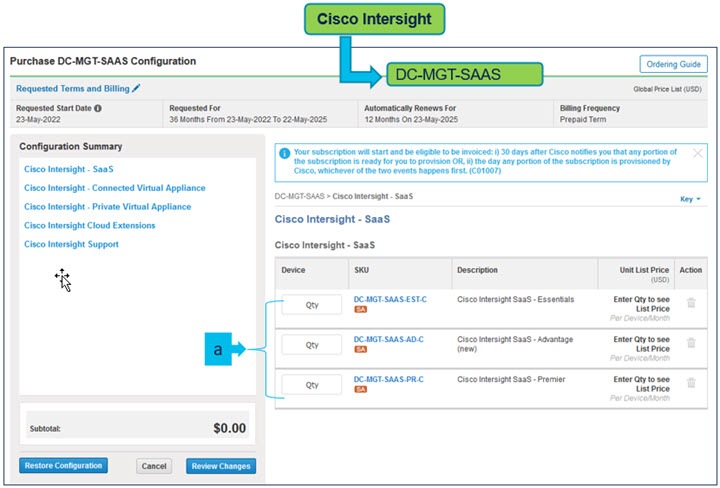Select Cisco Intersight - SaaS in Configuration Summary
This screenshot has width=720, height=488.
tap(69, 169)
